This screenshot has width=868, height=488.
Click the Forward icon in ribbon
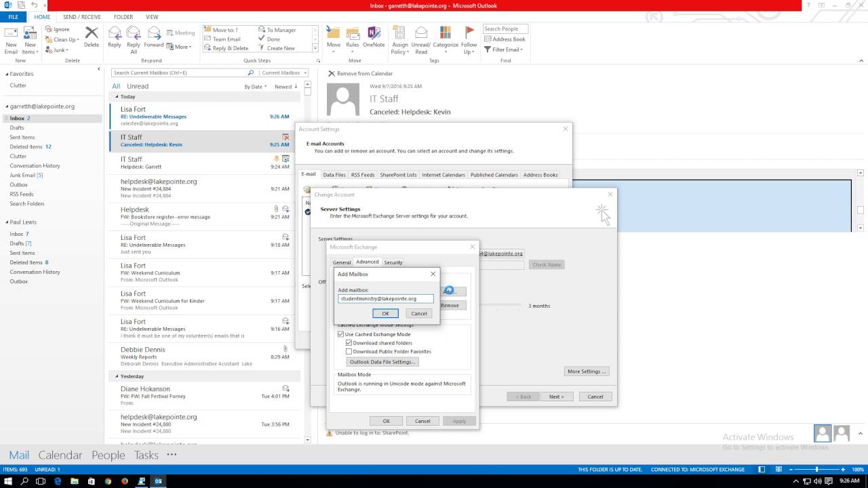pos(154,33)
